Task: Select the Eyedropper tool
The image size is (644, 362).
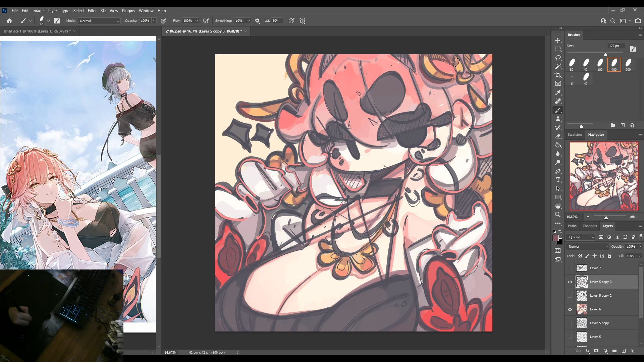Action: (558, 93)
